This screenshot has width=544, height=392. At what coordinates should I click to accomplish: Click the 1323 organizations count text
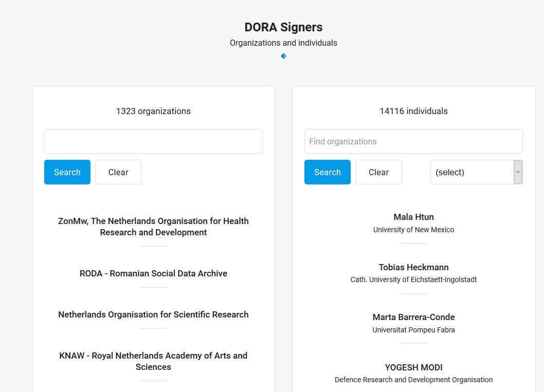(153, 111)
